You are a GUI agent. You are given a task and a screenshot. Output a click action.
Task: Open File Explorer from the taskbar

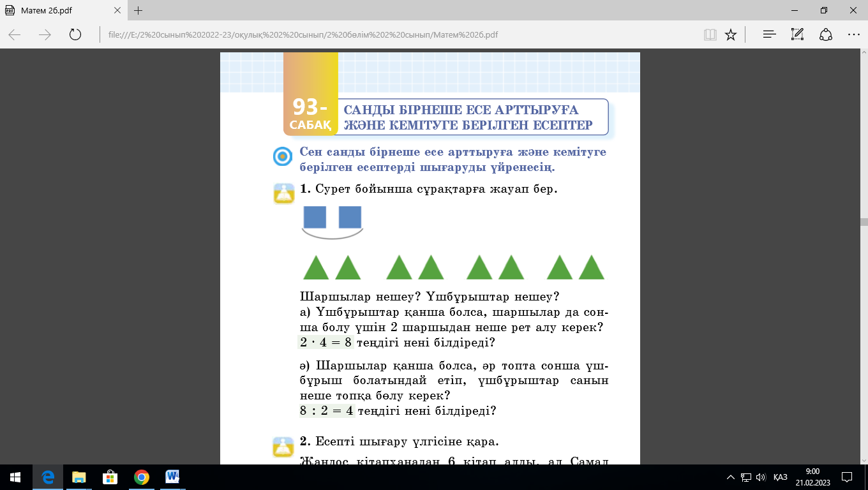tap(79, 477)
